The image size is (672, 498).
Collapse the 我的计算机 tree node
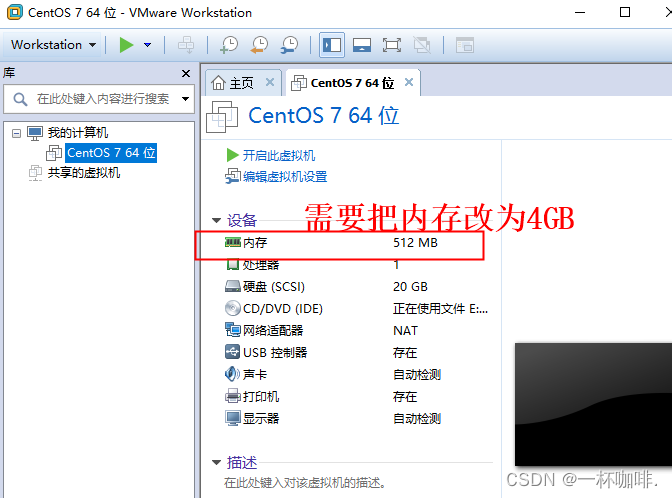click(x=16, y=133)
